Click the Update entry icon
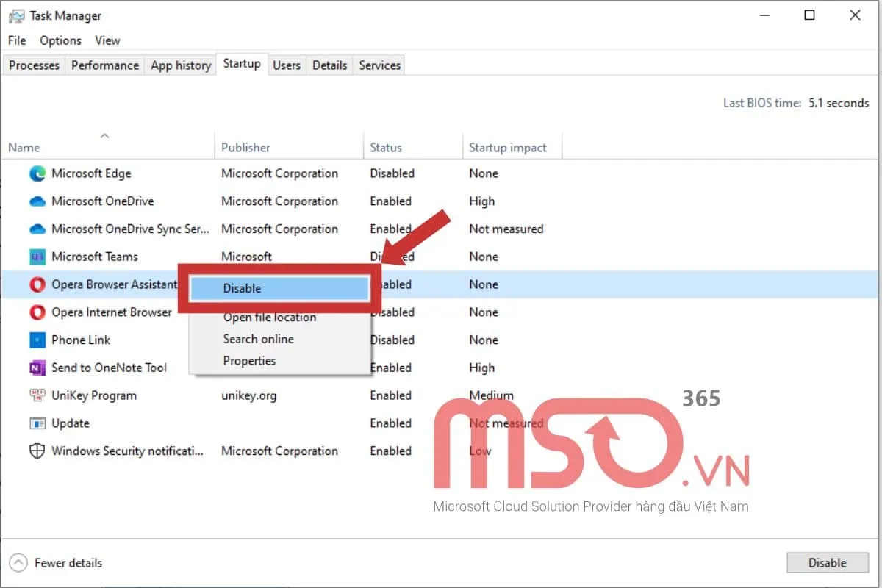 coord(37,423)
